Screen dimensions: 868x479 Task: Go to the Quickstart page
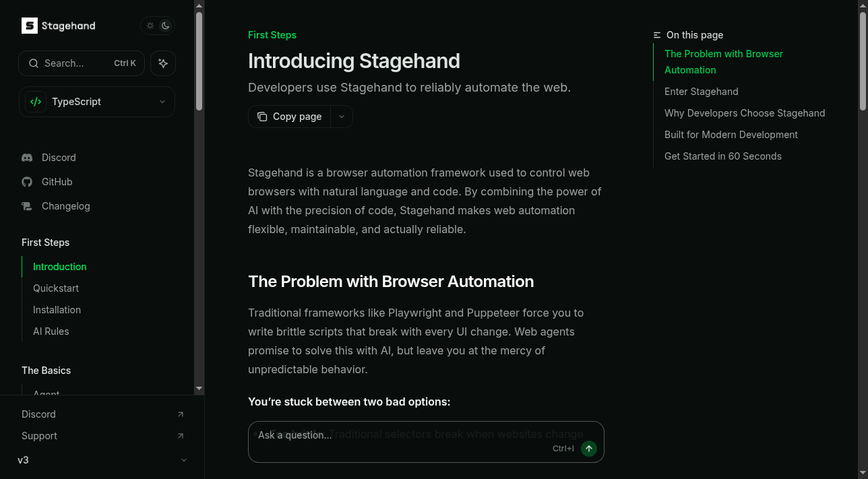point(56,288)
